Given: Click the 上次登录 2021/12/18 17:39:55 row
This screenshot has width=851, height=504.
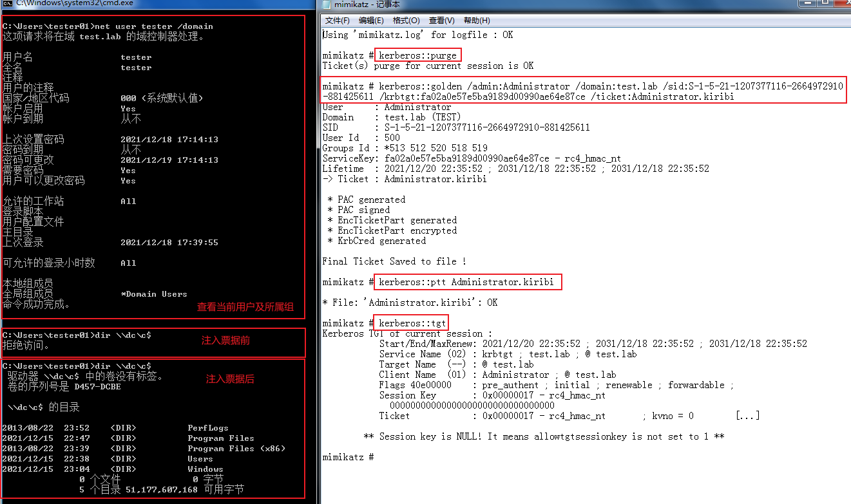Looking at the screenshot, I should [x=110, y=243].
